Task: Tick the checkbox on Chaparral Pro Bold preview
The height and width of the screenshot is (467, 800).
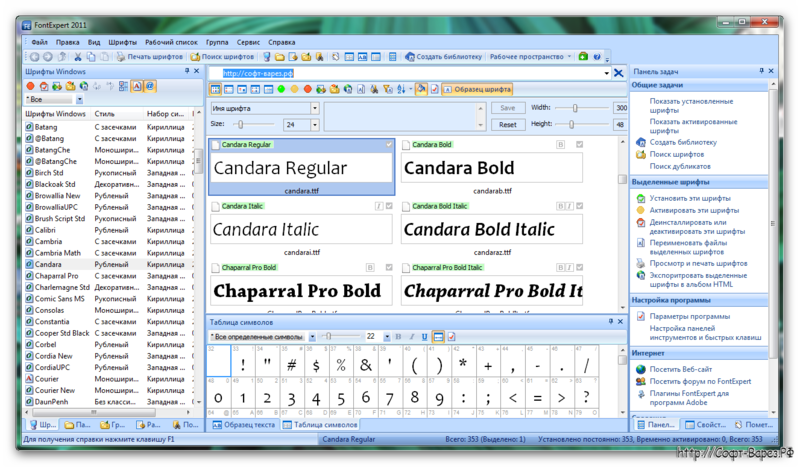Action: pos(389,267)
